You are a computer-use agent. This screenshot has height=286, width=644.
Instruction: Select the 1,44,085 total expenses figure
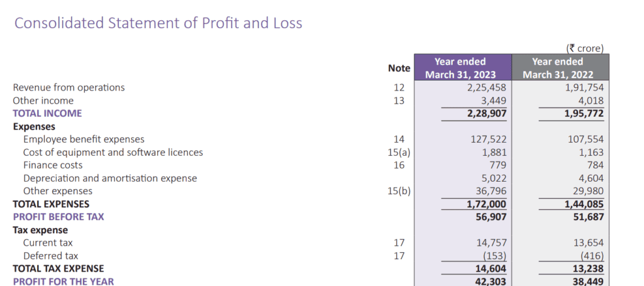[584, 204]
